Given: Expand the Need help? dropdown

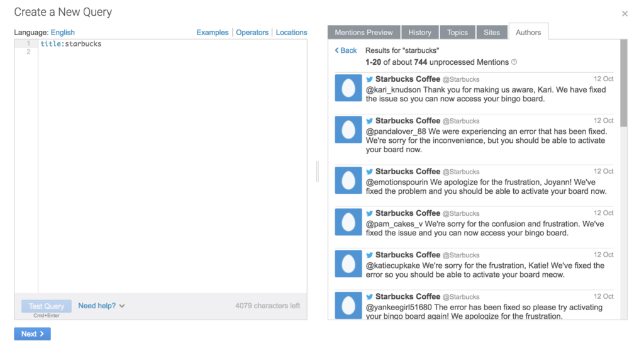Looking at the screenshot, I should click(x=101, y=306).
